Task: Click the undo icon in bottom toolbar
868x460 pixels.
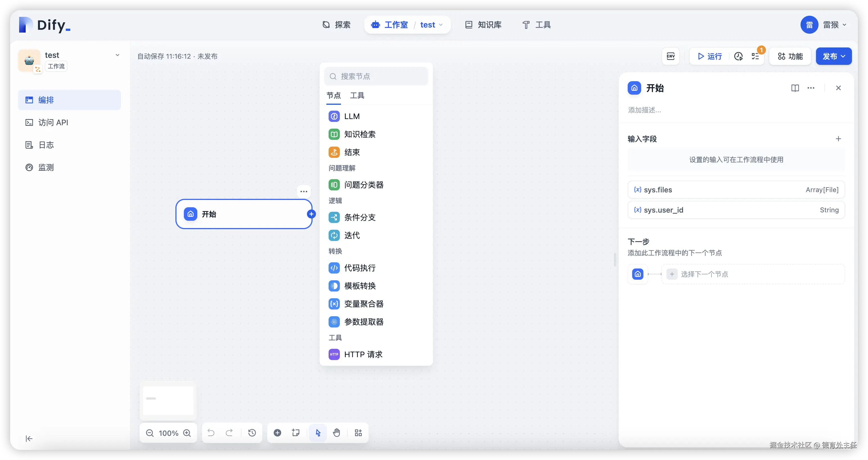Action: [x=211, y=433]
